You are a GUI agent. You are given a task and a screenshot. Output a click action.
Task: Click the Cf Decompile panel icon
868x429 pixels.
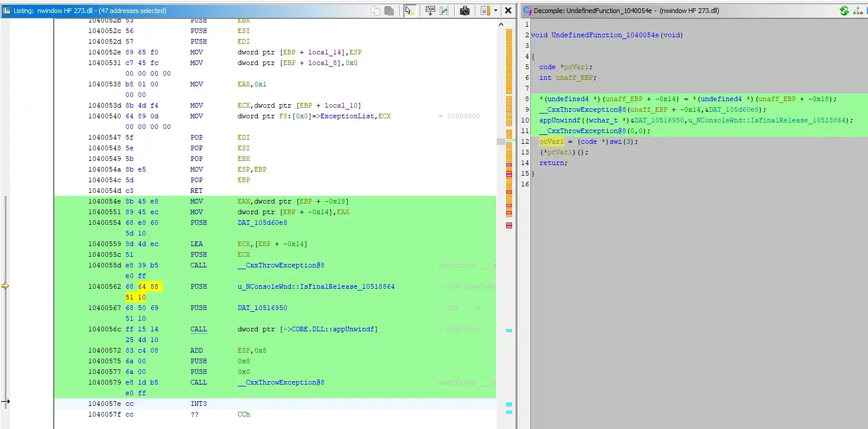click(527, 11)
